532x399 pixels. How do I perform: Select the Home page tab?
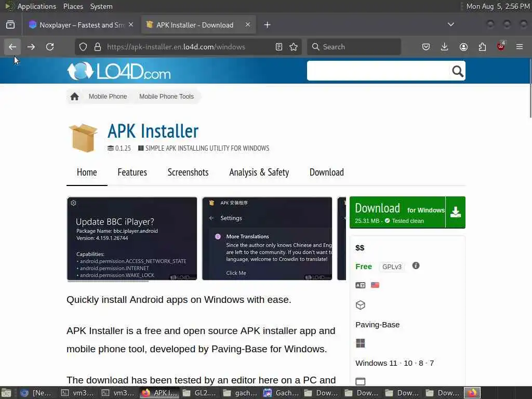[x=87, y=172]
